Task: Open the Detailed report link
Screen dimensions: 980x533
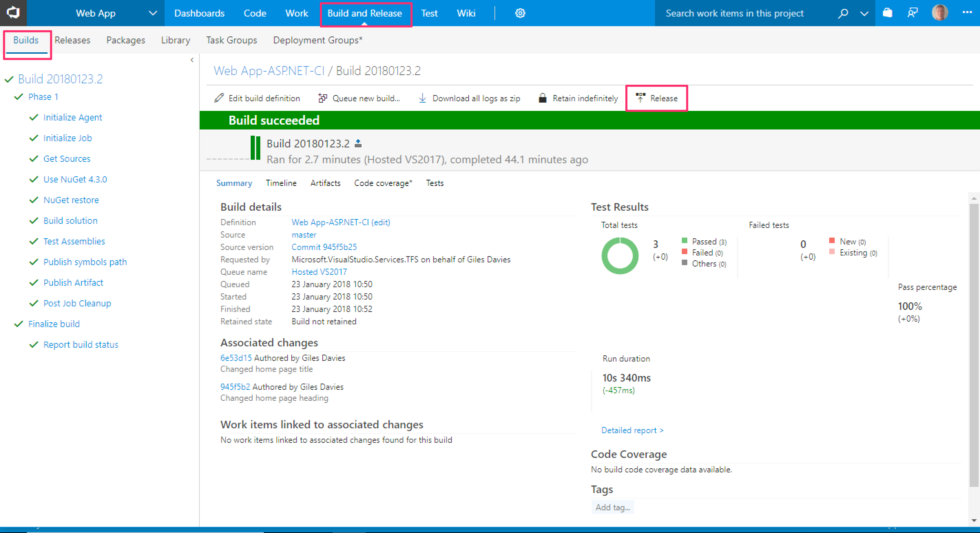Action: pos(632,430)
